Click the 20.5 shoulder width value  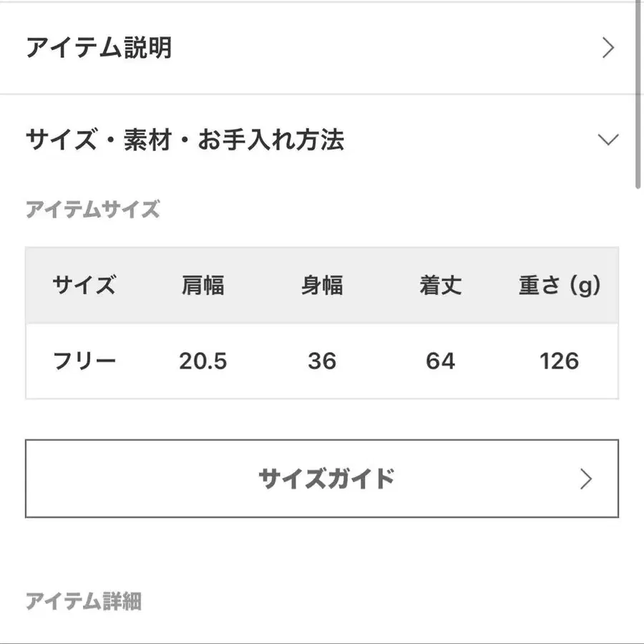point(203,361)
